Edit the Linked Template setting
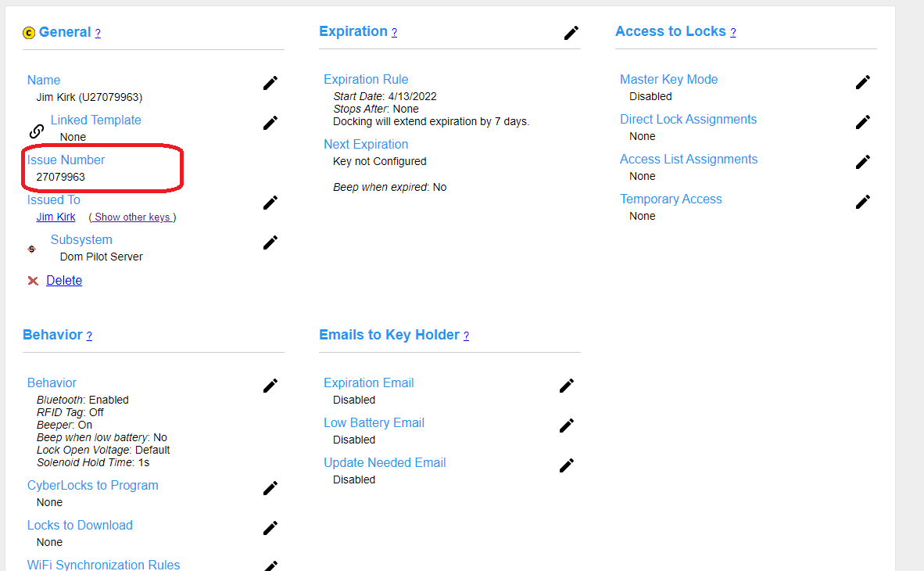 click(270, 123)
